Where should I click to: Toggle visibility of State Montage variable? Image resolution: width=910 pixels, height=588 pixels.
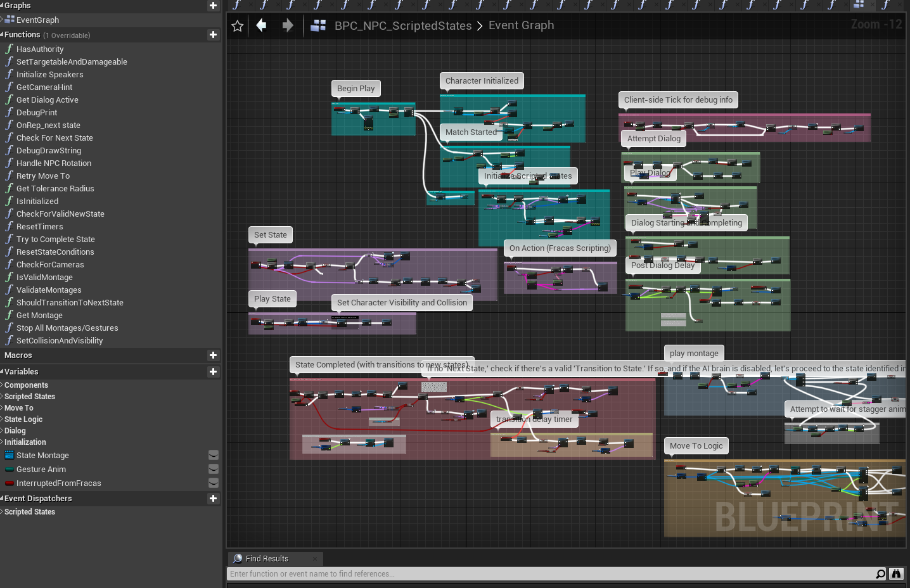coord(214,456)
